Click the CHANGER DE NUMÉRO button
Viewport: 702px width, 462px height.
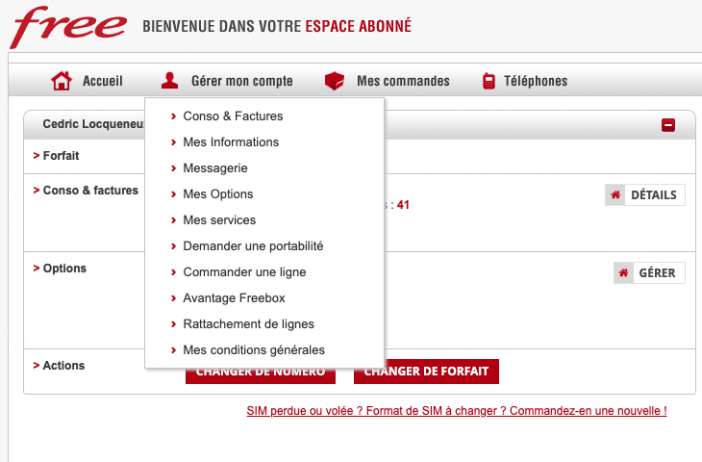coord(261,376)
